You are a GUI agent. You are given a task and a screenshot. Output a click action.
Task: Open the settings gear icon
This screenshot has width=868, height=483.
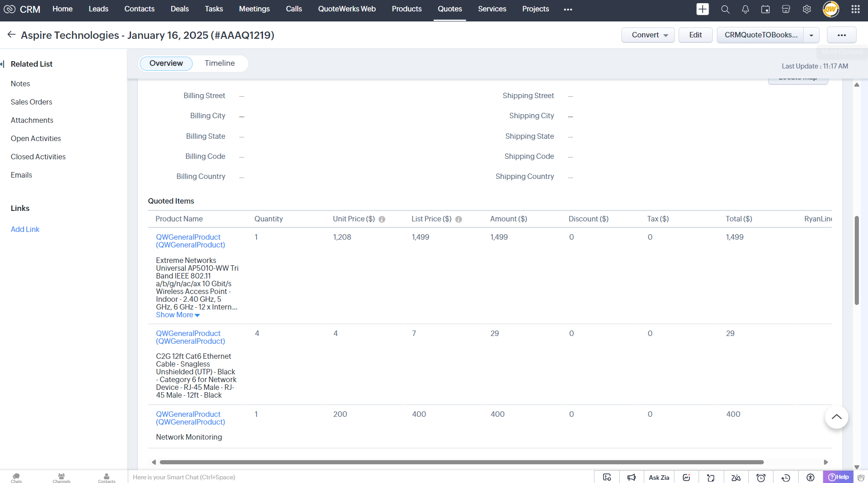(x=807, y=9)
